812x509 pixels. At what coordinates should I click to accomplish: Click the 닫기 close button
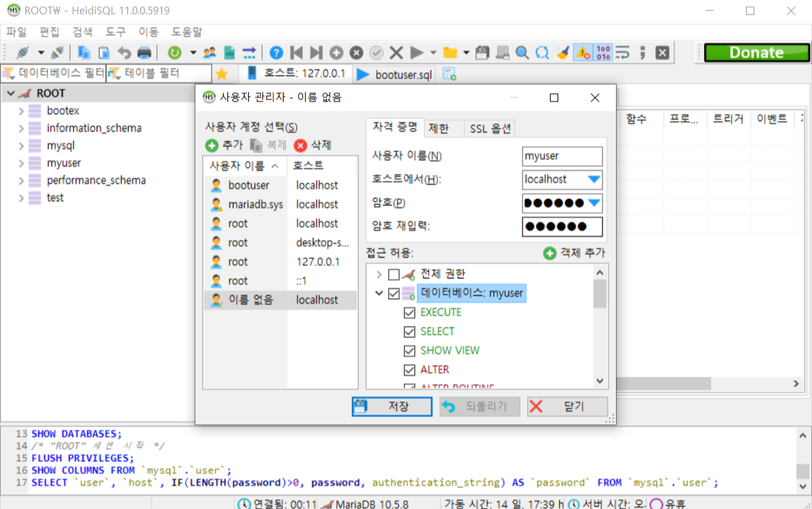[567, 407]
